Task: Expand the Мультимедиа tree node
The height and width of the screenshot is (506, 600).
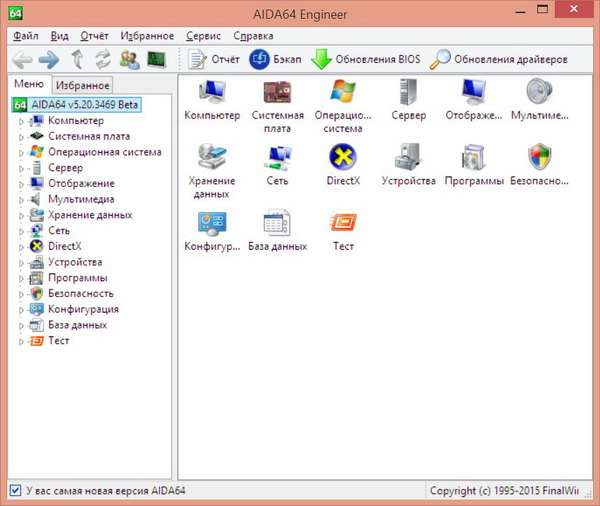Action: point(22,199)
